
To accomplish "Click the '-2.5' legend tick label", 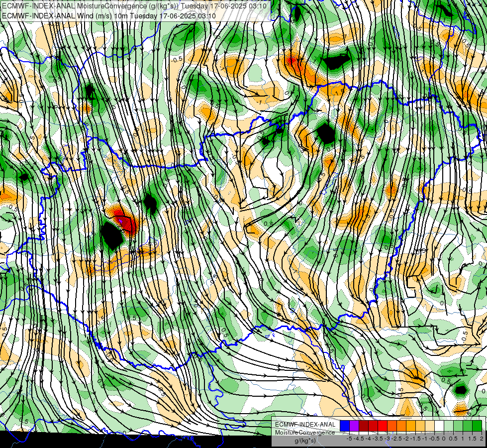I will (x=396, y=439).
